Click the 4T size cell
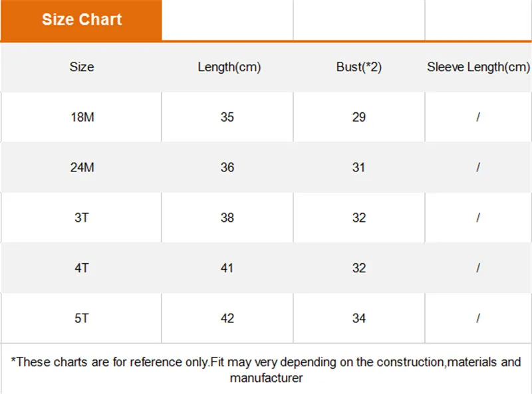This screenshot has height=394, width=532. (x=82, y=268)
